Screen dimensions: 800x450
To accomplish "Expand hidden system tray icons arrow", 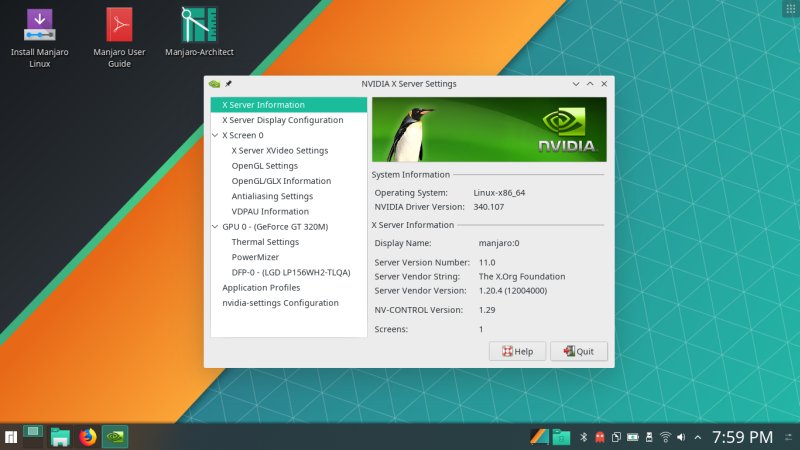I will click(x=698, y=437).
